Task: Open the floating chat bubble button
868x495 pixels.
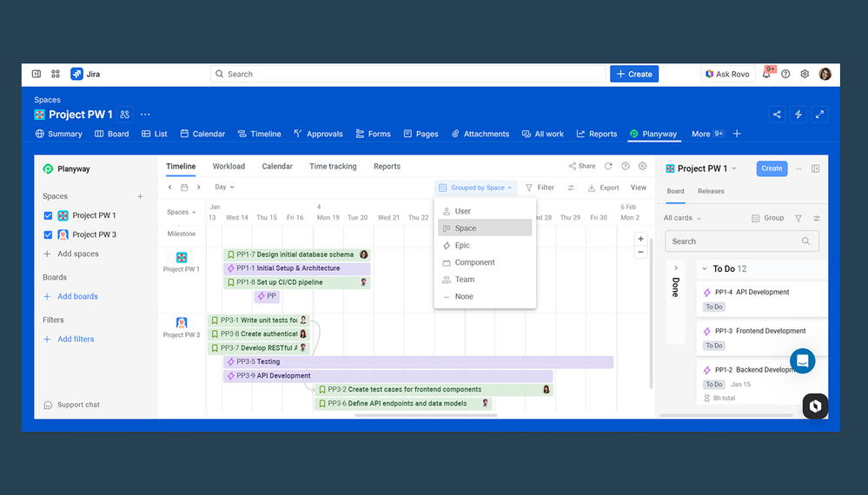Action: click(x=802, y=361)
